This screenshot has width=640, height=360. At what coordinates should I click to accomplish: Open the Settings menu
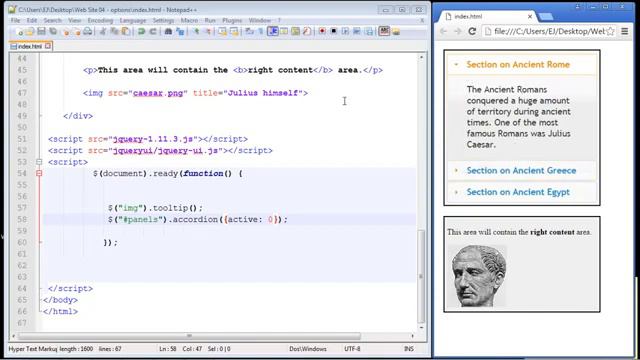(163, 20)
